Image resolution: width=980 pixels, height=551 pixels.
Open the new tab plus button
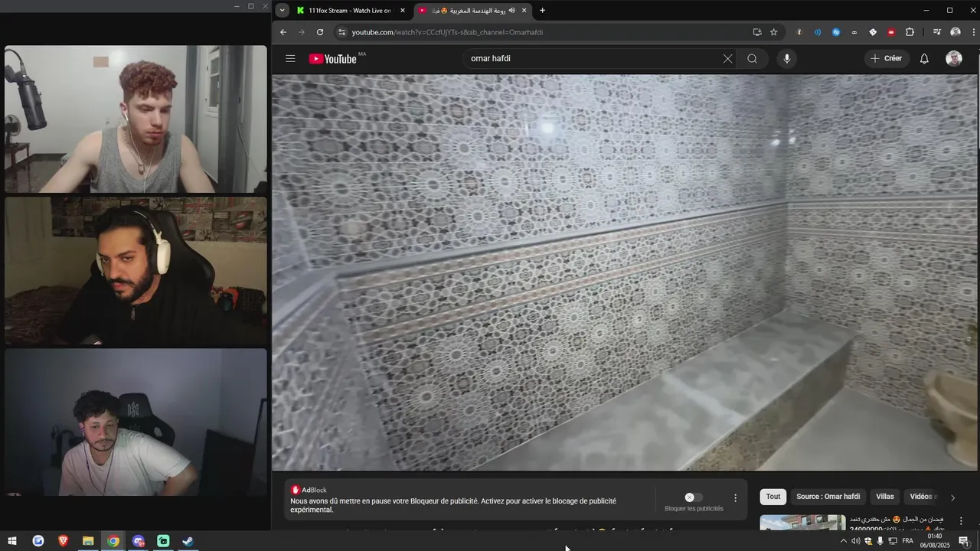(x=542, y=10)
